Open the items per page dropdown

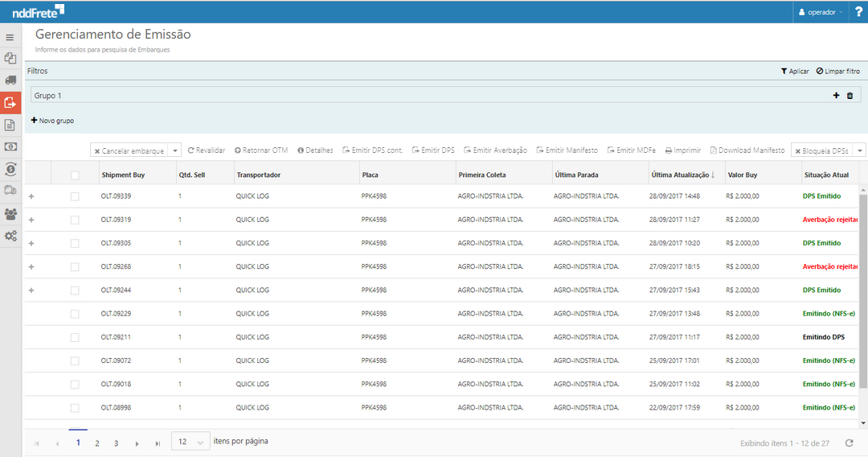(x=190, y=442)
